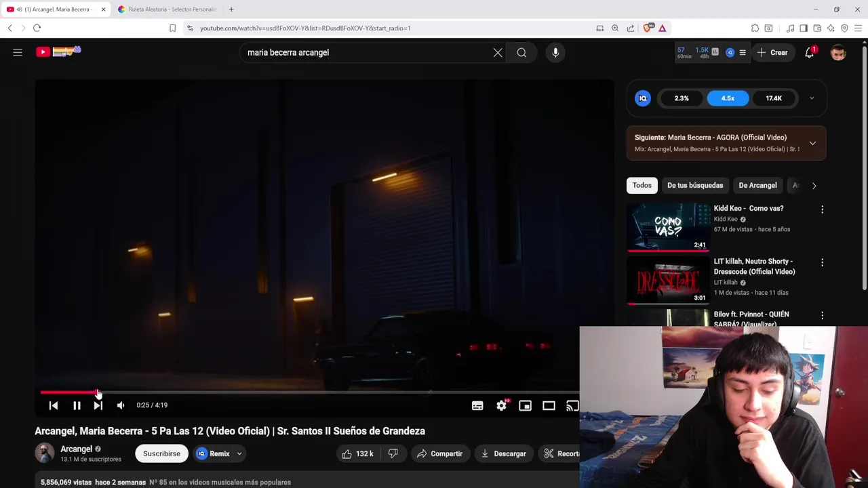Screen dimensions: 868x488
Task: Open Brave Wallet icon
Action: 817,28
